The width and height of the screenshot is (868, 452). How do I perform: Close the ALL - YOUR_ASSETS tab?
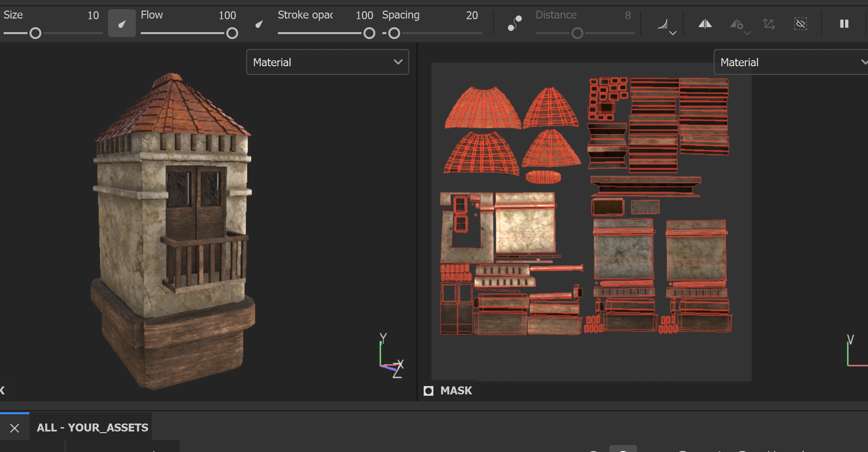click(15, 428)
